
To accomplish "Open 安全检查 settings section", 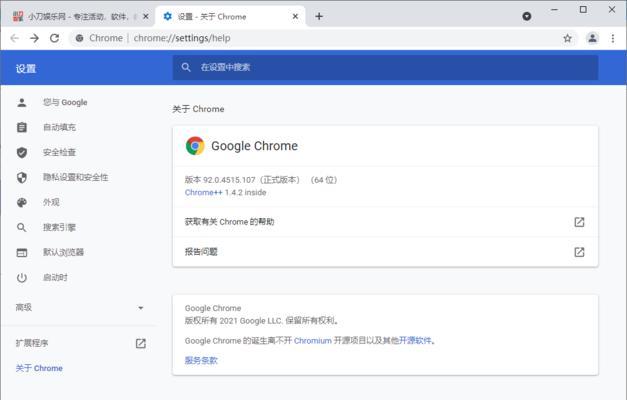I will click(59, 152).
